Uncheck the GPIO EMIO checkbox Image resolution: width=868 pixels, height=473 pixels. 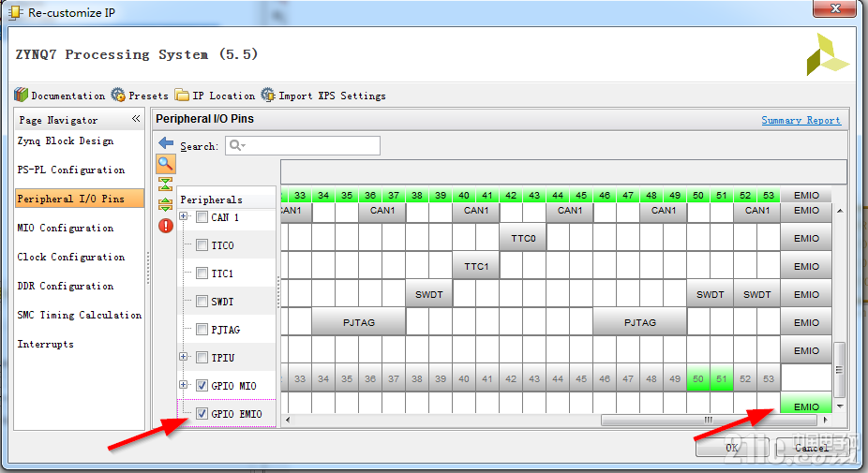coord(202,414)
